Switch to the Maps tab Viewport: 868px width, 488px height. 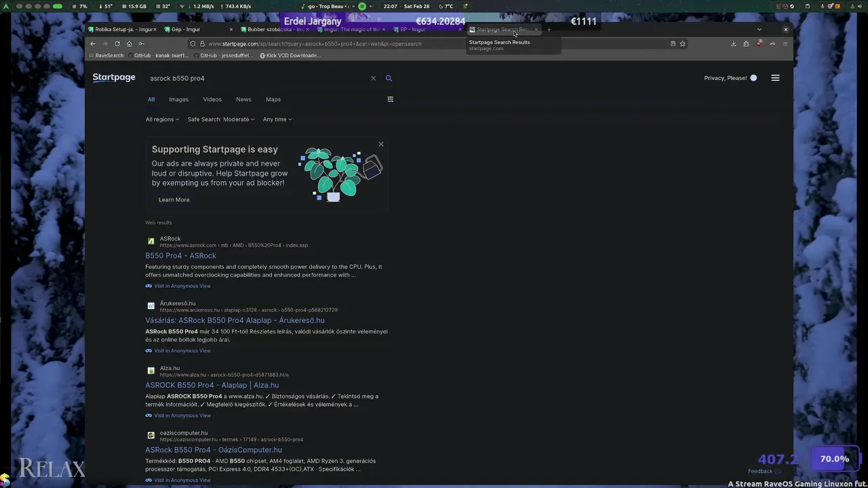coord(273,99)
